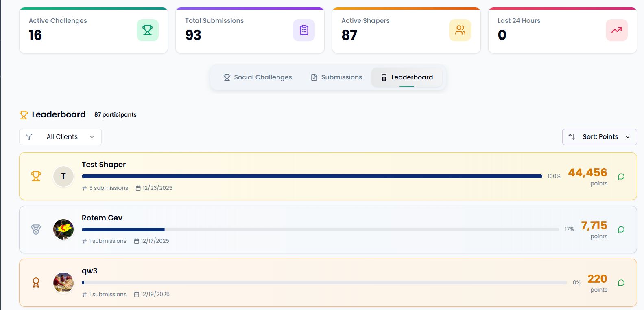Switch to the Social Challenges tab
Image resolution: width=644 pixels, height=310 pixels.
258,77
